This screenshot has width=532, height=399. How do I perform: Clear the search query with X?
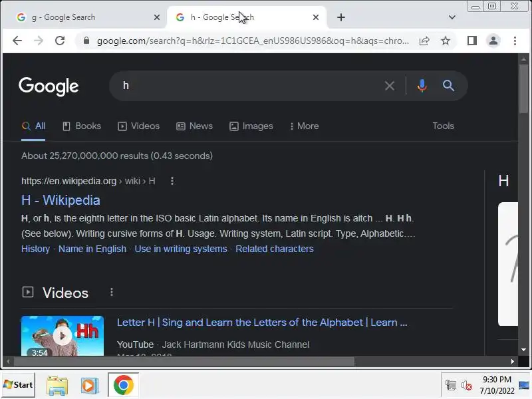click(x=390, y=86)
